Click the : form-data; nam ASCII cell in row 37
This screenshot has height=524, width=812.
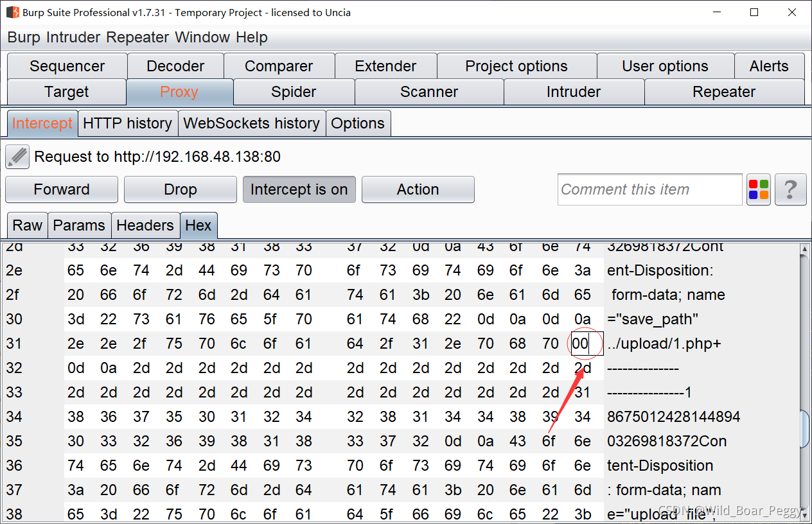(x=664, y=490)
